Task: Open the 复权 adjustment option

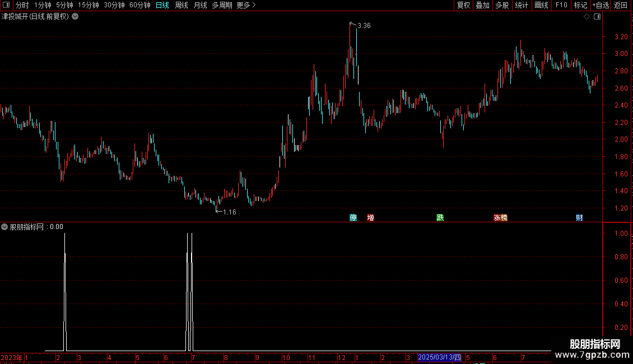Action: 463,5
